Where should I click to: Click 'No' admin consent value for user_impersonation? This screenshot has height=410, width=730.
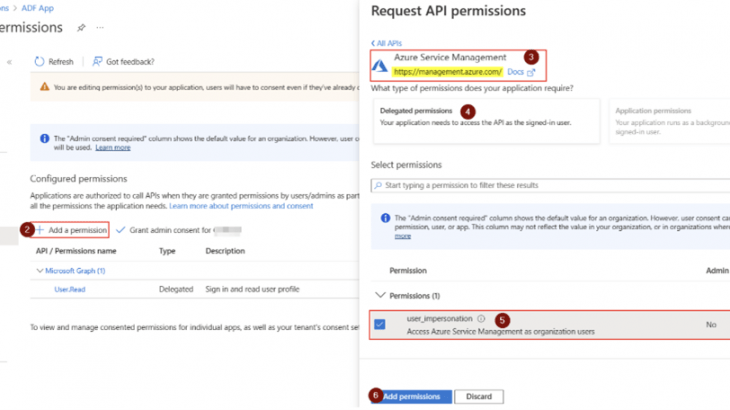711,324
